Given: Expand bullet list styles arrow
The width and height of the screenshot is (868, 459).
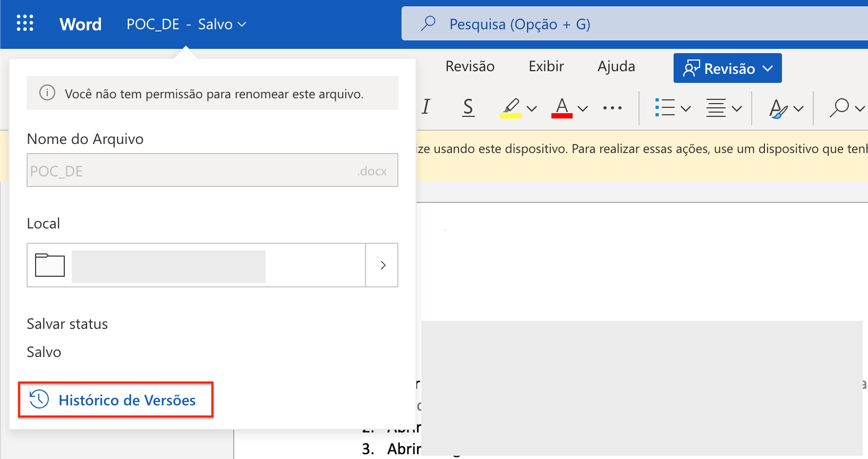Looking at the screenshot, I should [x=686, y=108].
